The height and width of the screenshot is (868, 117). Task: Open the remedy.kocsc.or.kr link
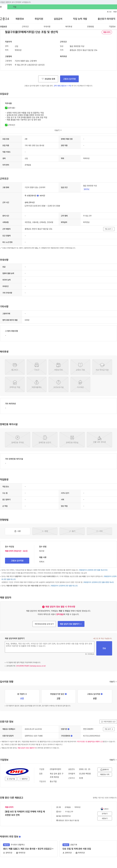[31, 666]
